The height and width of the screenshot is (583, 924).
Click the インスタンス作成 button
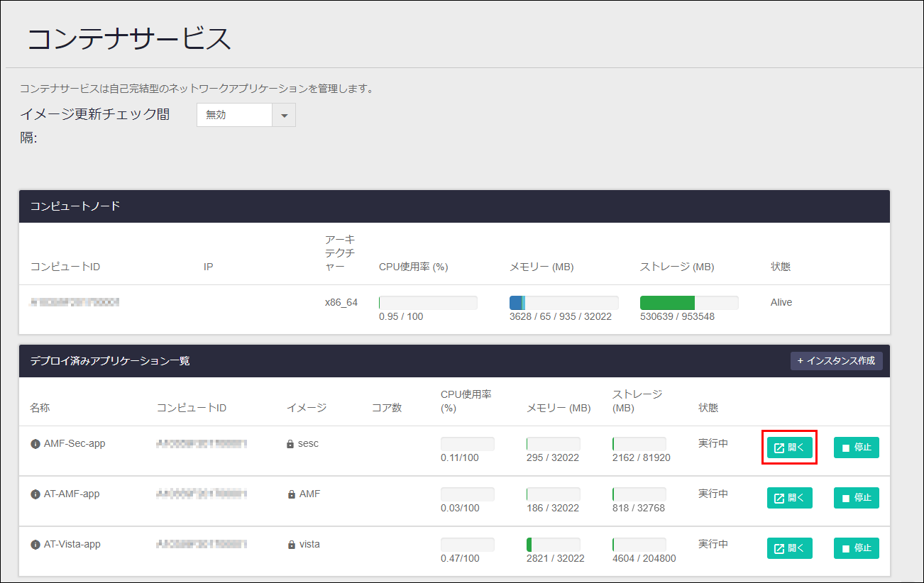836,360
